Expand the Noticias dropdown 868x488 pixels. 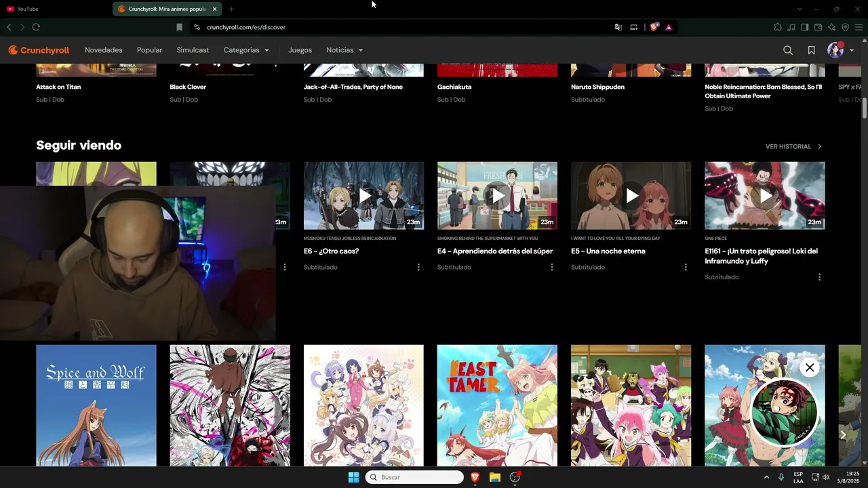point(344,50)
